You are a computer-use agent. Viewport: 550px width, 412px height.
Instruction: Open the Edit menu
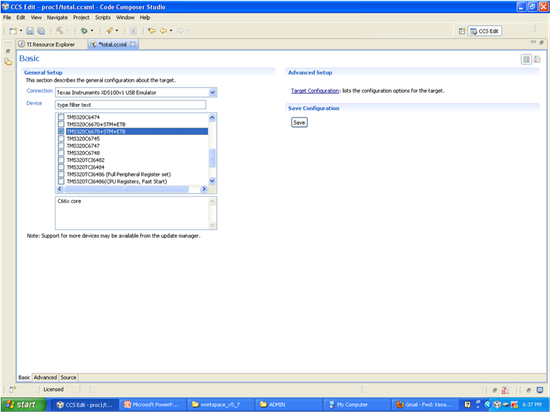click(21, 18)
